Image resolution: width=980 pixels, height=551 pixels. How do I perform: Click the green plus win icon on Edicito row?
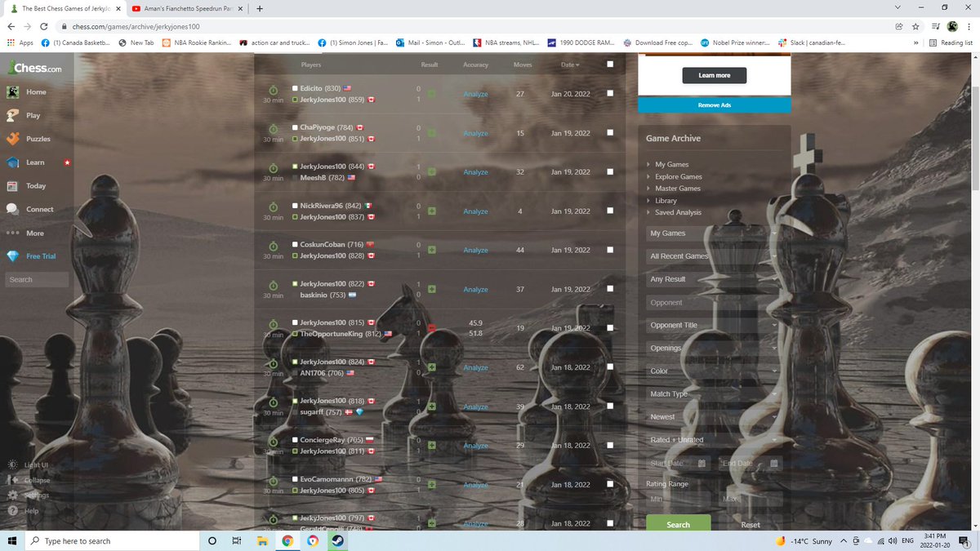click(431, 94)
